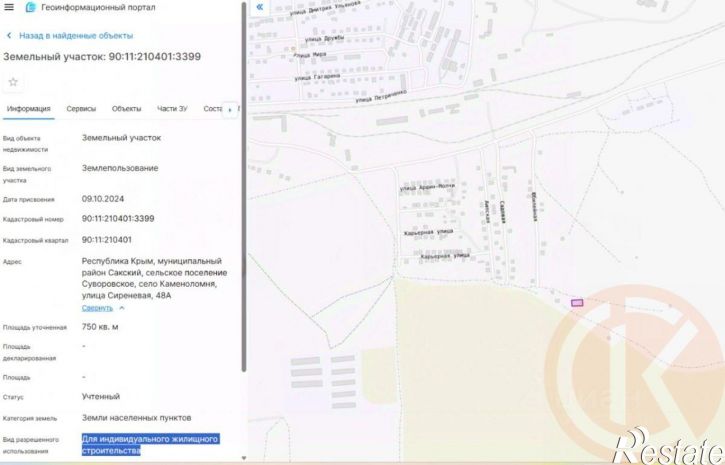Viewport: 725px width, 465px height.
Task: Open the hamburger main menu
Action: pos(8,7)
